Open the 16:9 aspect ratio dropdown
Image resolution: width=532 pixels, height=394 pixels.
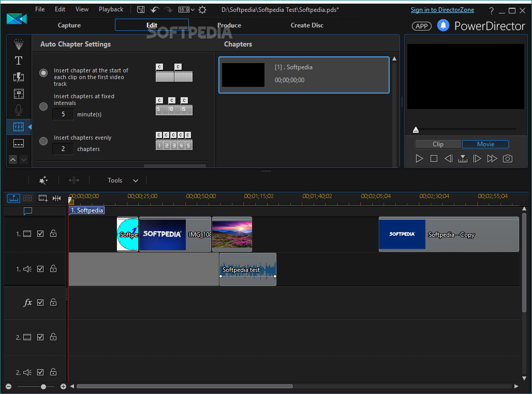186,10
